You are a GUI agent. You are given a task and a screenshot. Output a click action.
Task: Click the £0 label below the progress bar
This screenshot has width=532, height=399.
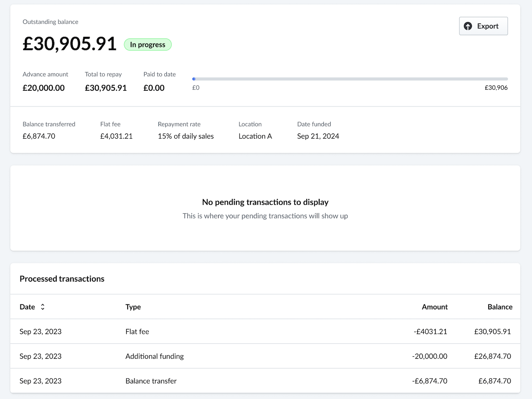coord(196,87)
